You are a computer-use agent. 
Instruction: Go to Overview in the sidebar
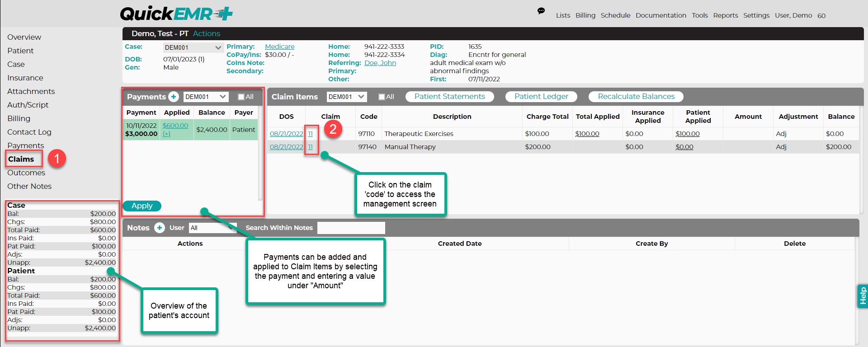(24, 37)
